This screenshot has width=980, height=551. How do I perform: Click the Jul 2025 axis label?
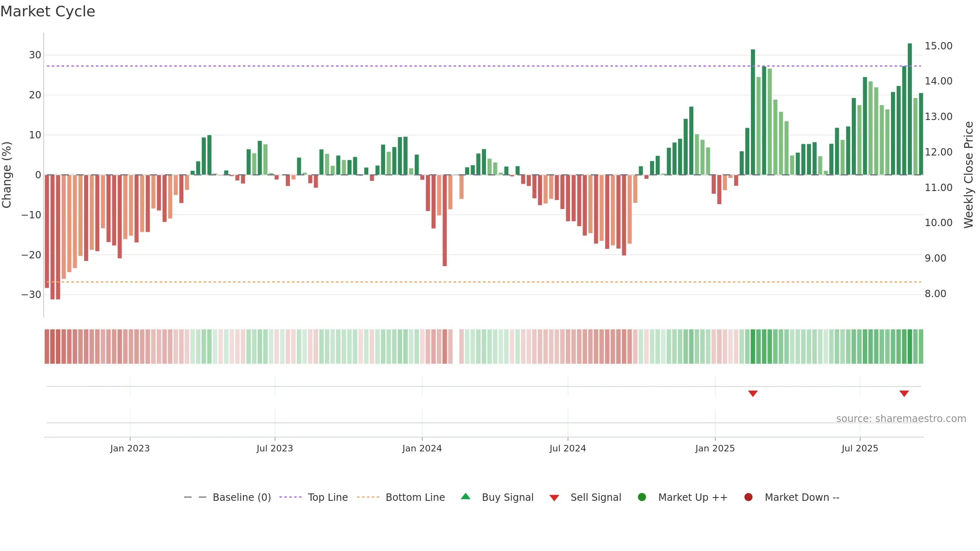(x=860, y=449)
